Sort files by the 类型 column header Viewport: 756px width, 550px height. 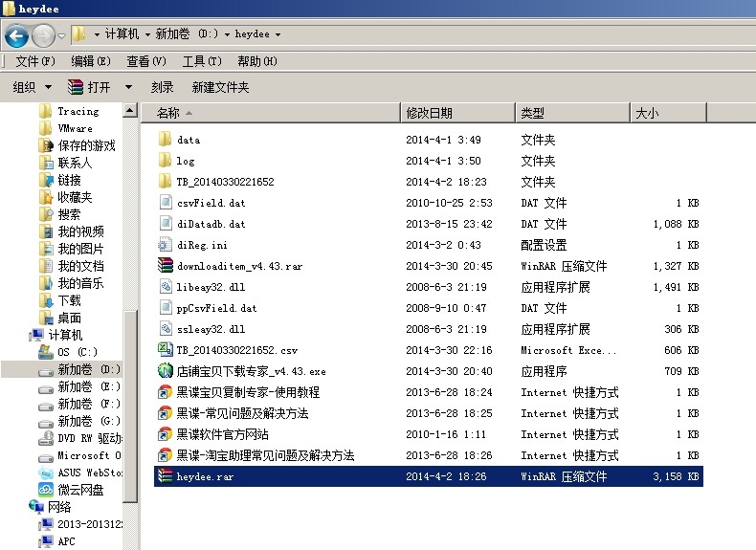click(x=573, y=113)
